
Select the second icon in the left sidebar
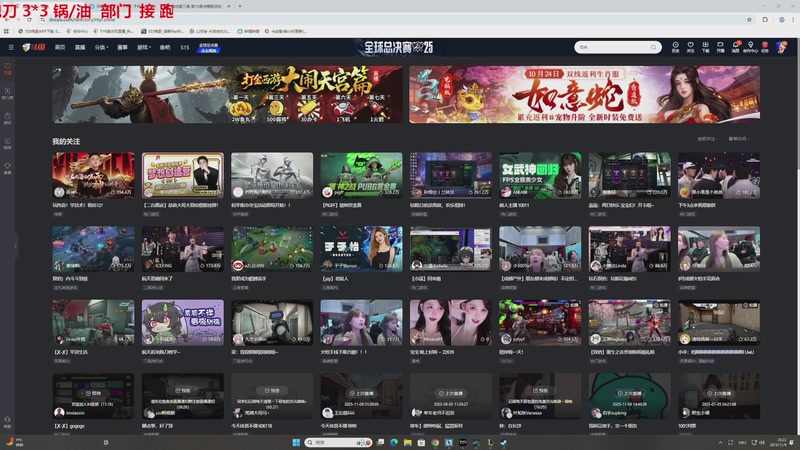point(8,93)
